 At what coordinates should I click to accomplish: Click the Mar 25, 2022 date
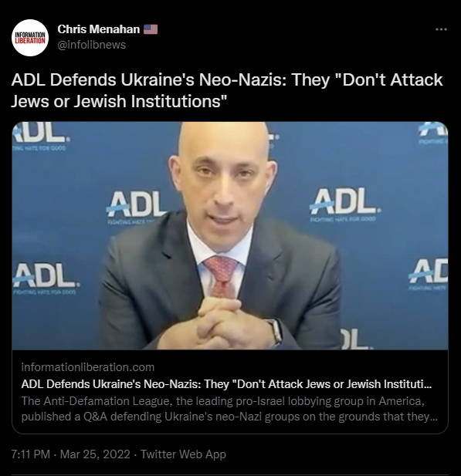pyautogui.click(x=95, y=454)
